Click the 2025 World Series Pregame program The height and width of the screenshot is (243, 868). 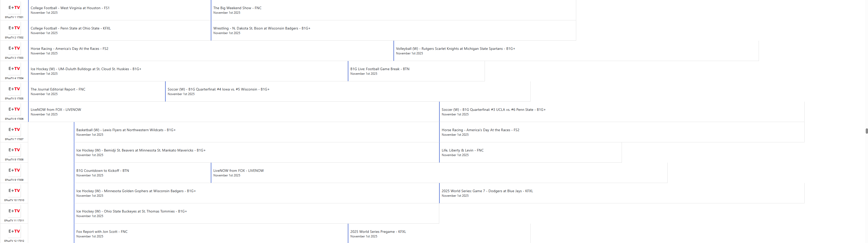point(378,232)
